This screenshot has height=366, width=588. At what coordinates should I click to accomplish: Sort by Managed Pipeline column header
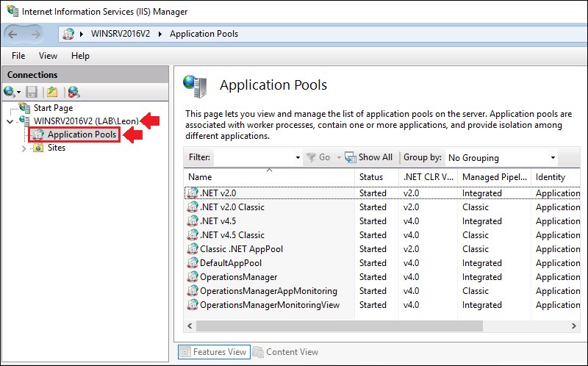[494, 177]
